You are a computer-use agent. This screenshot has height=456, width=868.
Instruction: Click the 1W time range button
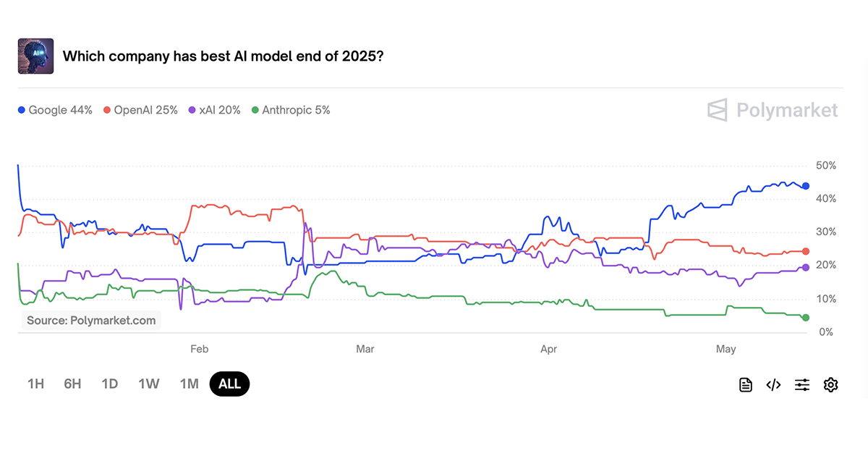[x=148, y=384]
